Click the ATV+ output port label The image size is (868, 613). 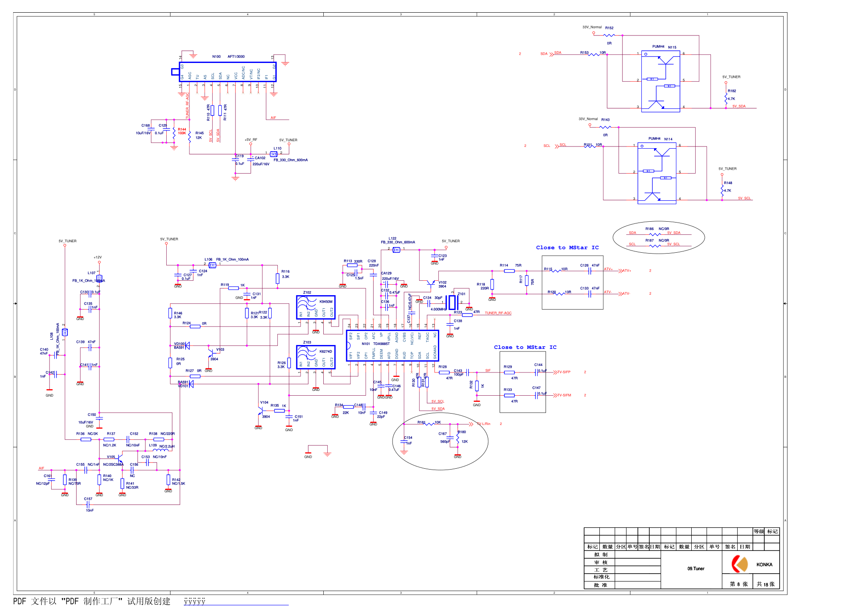click(x=627, y=271)
